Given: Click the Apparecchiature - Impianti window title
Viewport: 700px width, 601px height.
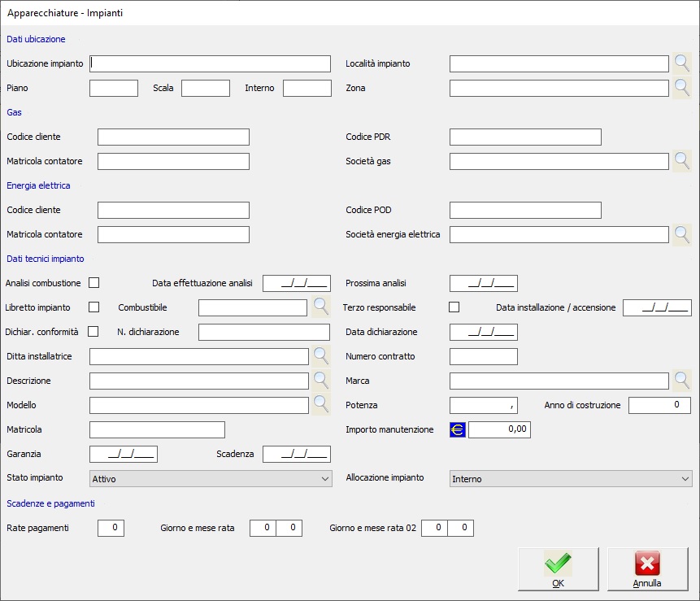Looking at the screenshot, I should point(65,13).
